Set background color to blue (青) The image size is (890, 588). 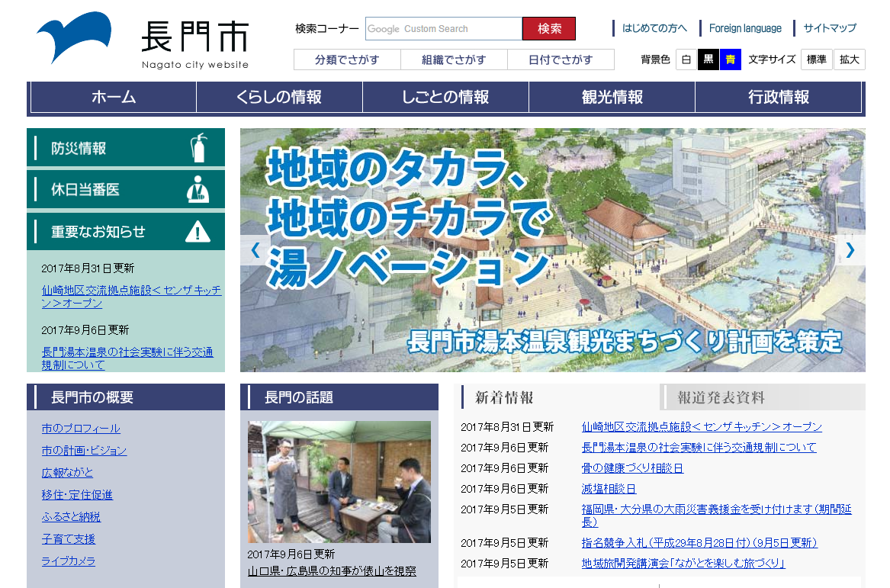point(731,59)
